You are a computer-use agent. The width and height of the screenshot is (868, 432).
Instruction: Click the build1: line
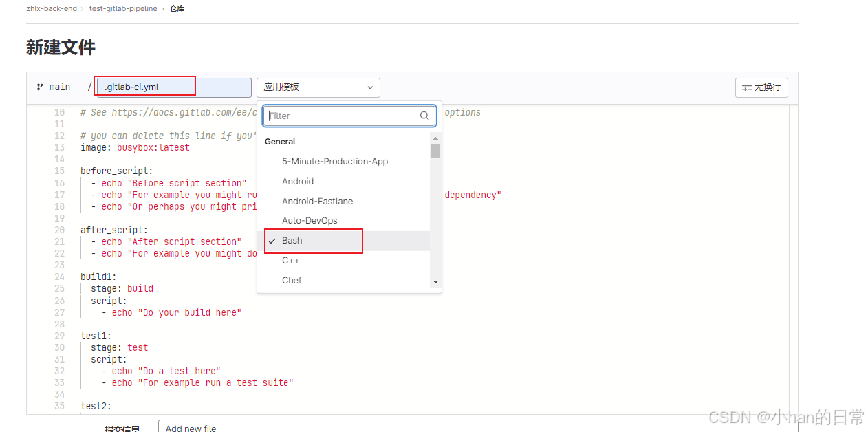(98, 277)
